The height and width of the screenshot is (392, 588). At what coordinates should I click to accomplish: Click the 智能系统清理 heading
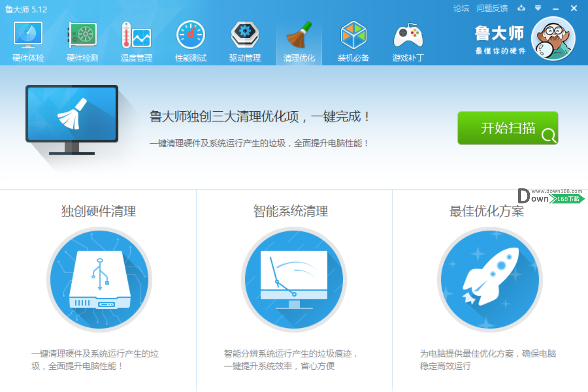[x=290, y=211]
